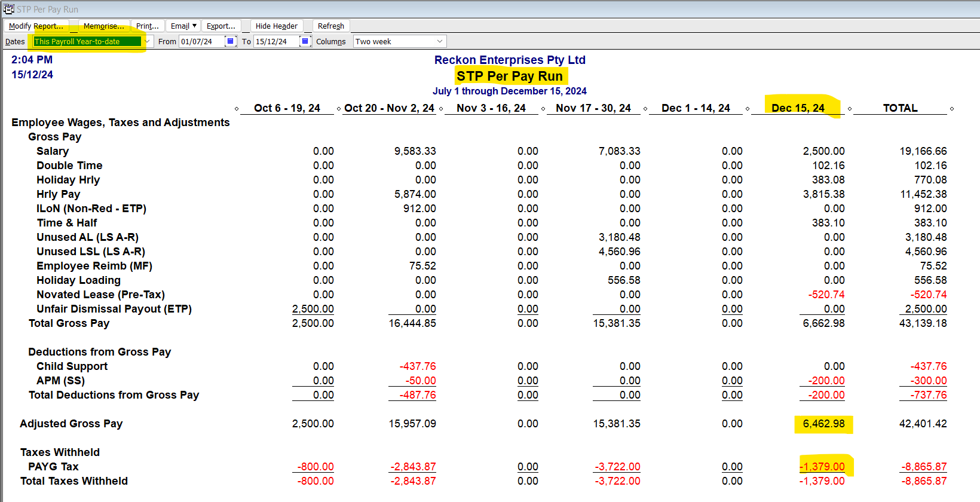Click the Time & Half row label
980x502 pixels.
[x=67, y=223]
